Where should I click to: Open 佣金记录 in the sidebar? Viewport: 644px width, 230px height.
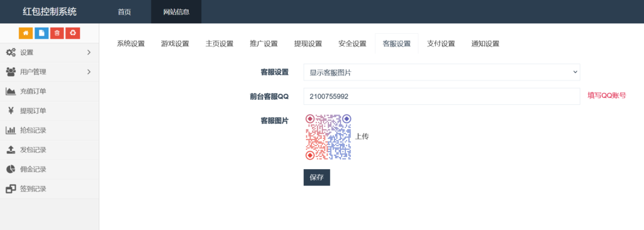[49, 169]
